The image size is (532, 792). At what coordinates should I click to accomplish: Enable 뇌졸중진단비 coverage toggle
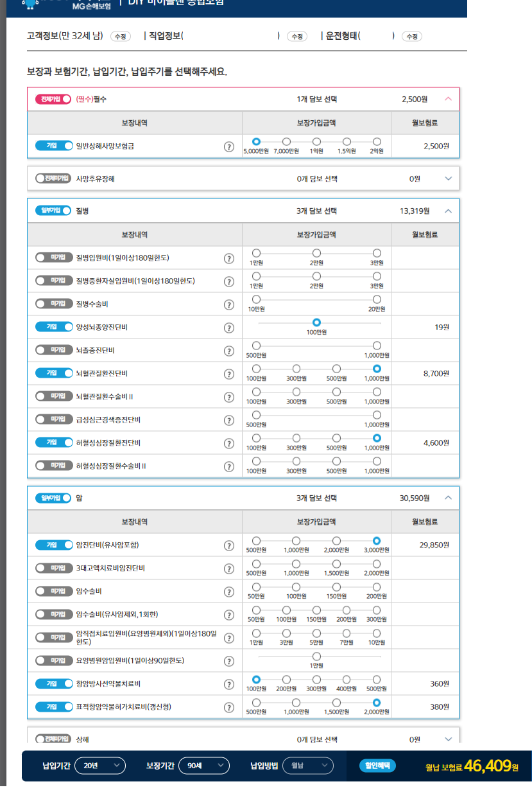[54, 350]
